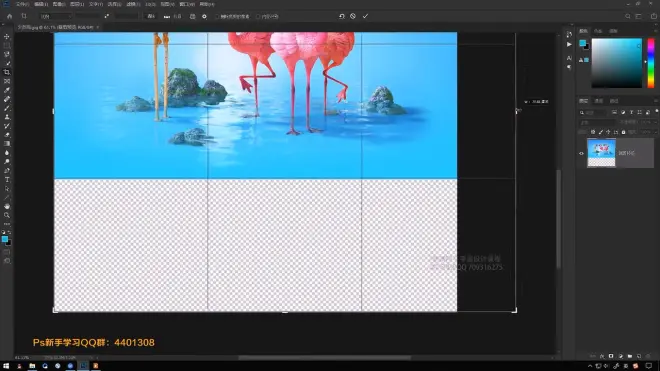Cancel the current crop operation

pos(353,16)
